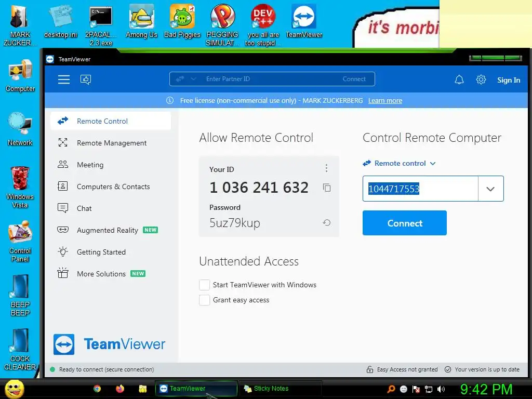Select Control Panel desktop icon
The image size is (532, 399).
pos(20,241)
